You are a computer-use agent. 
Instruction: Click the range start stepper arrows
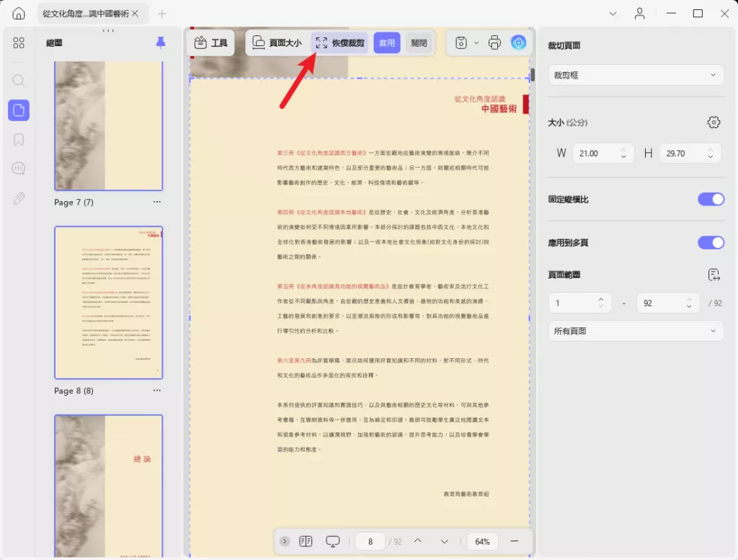(600, 303)
